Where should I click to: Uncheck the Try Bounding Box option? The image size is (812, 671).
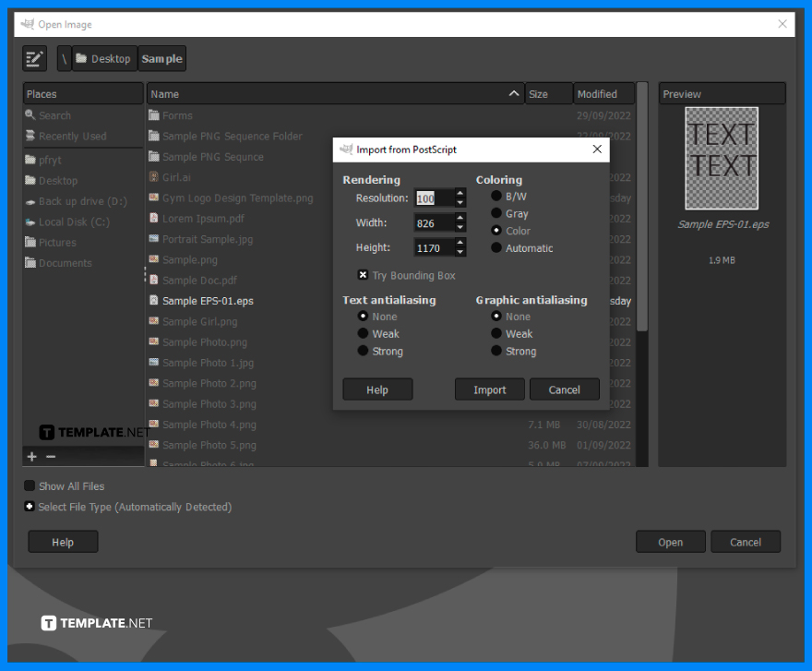tap(363, 274)
